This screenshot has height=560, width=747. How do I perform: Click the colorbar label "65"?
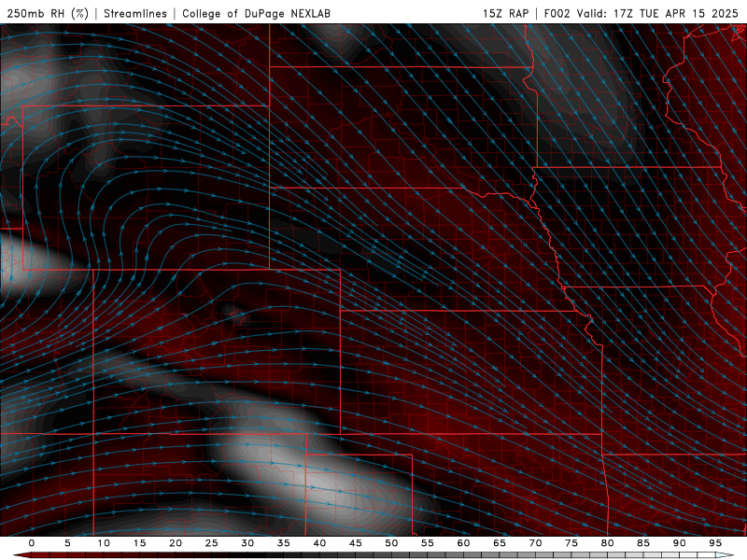tap(500, 543)
